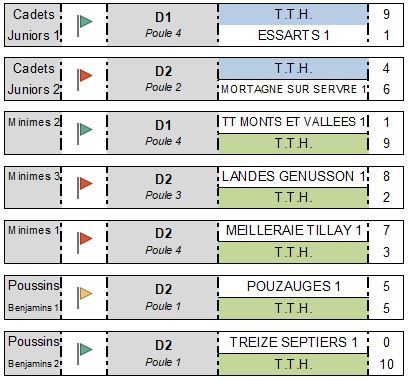
Task: Select the D2 Poule 2 division cell
Action: click(163, 79)
